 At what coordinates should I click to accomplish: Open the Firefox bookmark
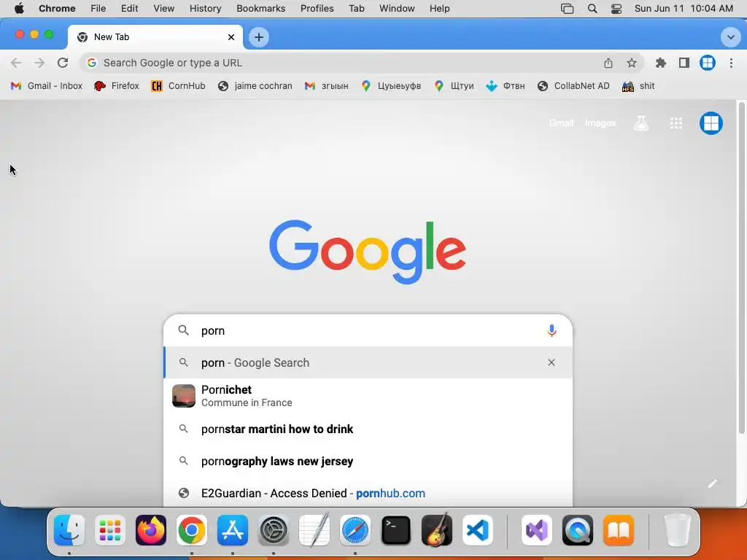(x=117, y=86)
